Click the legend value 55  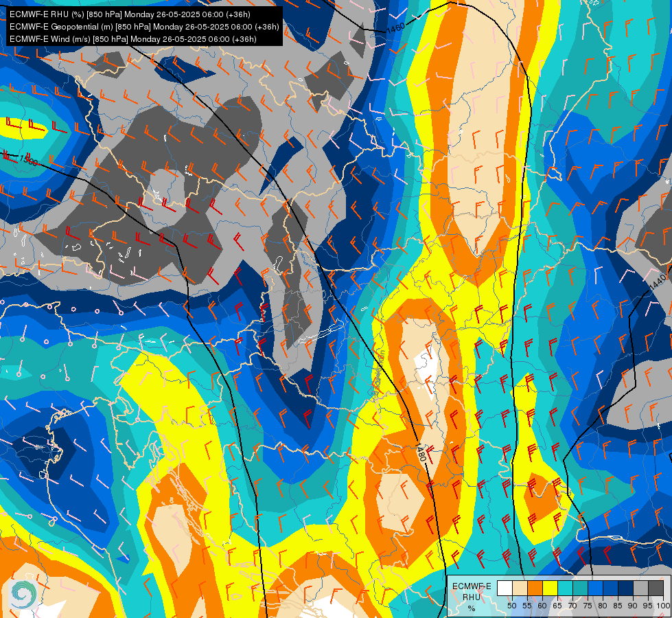tap(527, 606)
